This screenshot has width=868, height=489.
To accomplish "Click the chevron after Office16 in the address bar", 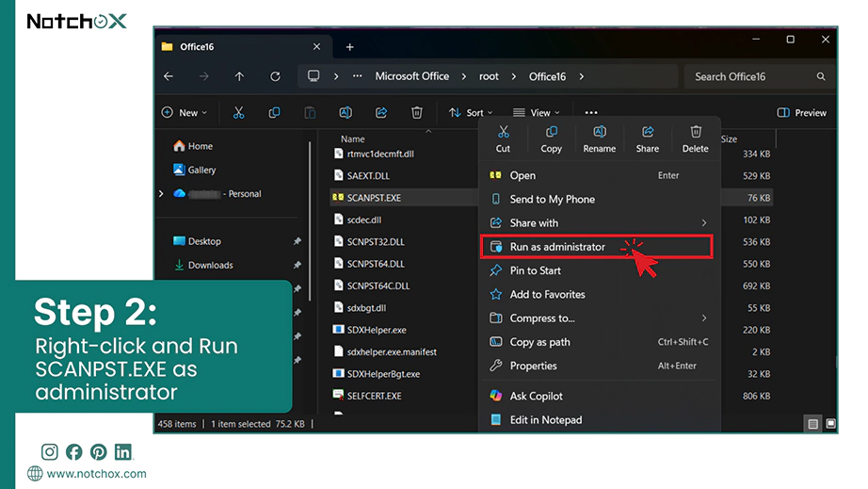I will point(581,76).
